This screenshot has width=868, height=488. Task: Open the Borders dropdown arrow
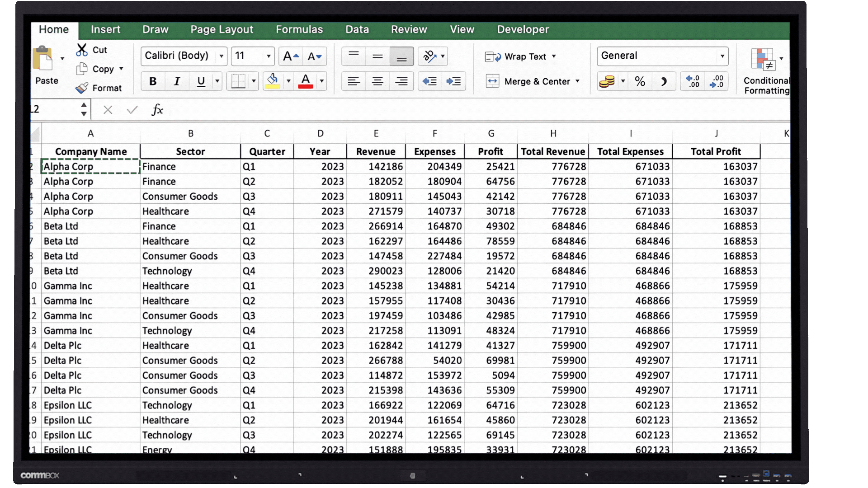click(254, 81)
